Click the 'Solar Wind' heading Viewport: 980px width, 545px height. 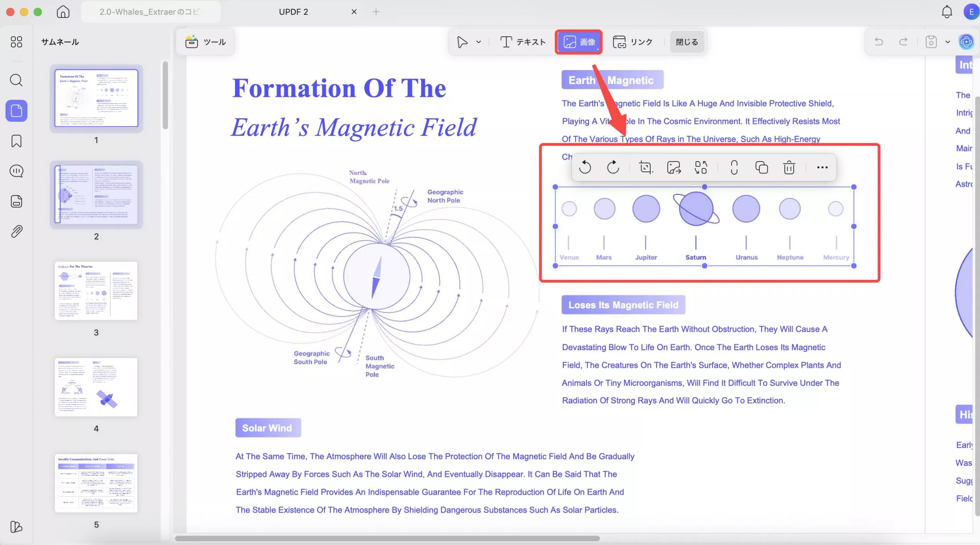pos(268,428)
